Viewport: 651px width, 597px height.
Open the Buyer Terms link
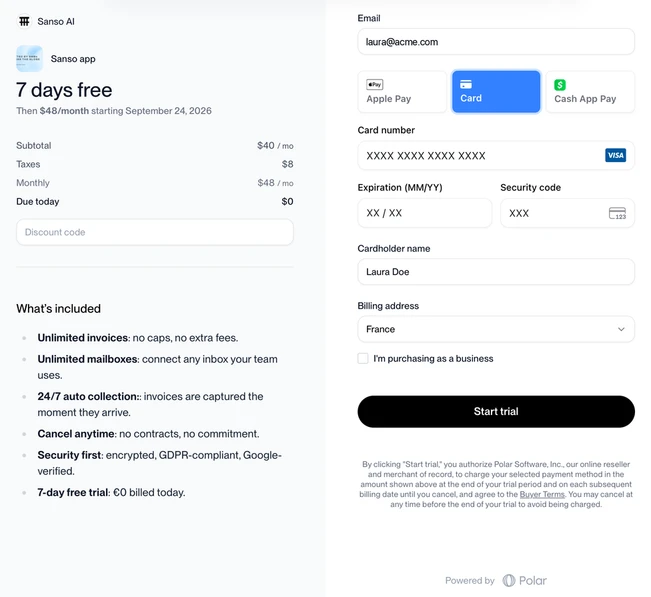(542, 494)
